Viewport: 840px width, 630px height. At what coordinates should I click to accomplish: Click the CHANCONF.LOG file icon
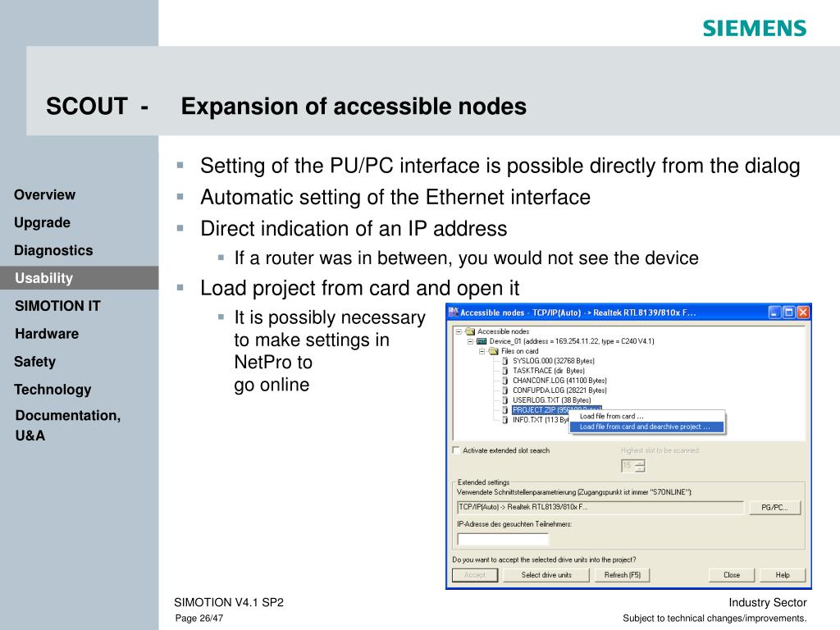tap(504, 381)
